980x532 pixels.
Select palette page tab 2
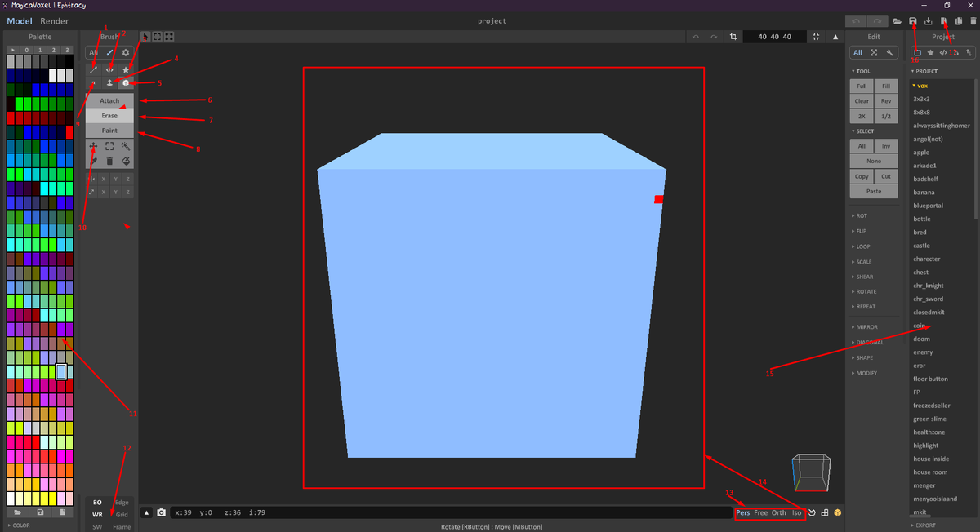56,51
